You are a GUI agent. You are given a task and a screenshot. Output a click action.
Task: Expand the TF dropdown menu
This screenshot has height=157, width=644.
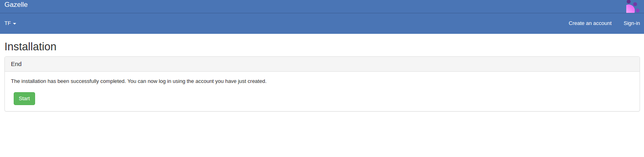(x=10, y=23)
